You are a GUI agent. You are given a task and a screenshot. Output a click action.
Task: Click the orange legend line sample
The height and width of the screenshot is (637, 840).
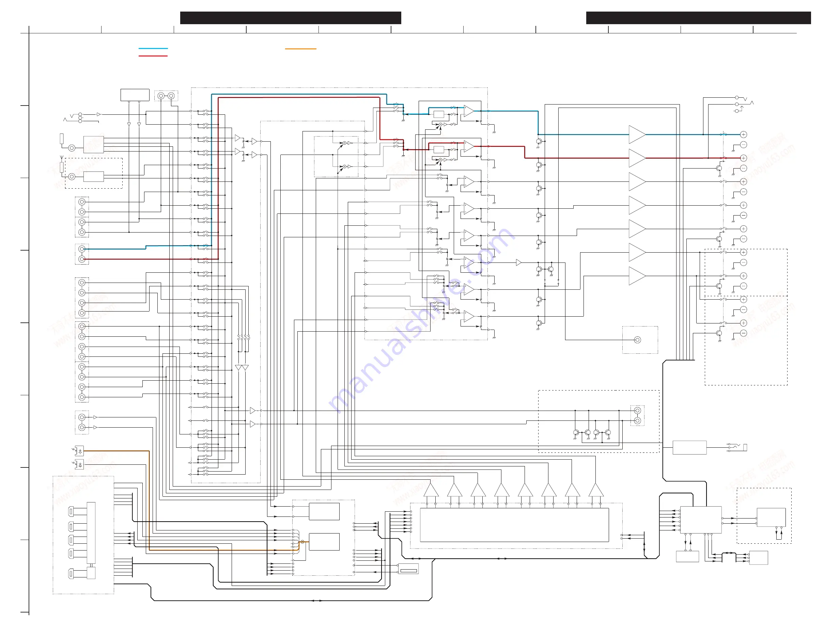(x=300, y=49)
